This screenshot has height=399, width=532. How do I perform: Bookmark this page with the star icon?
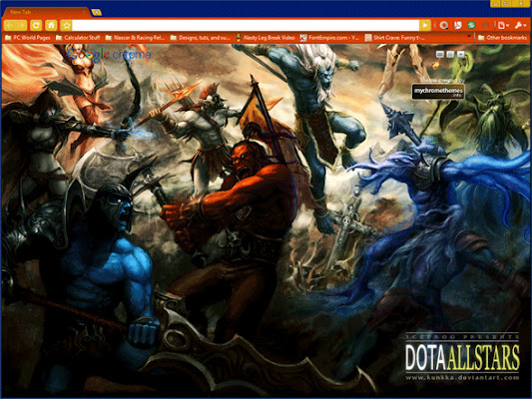coord(66,25)
